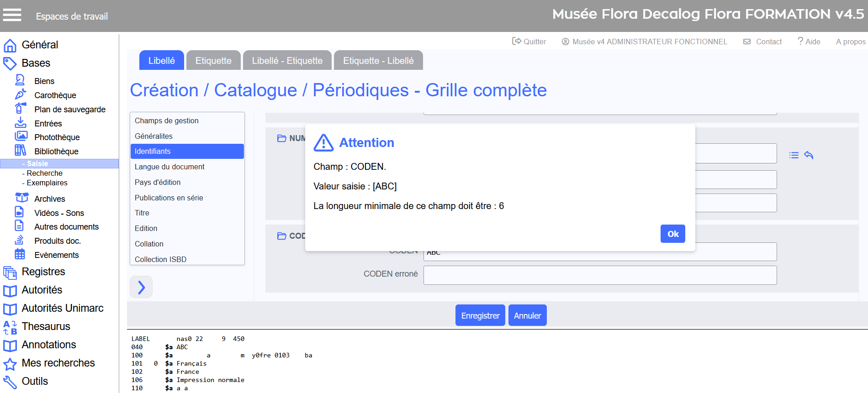Click the CODEN erroné input field
The width and height of the screenshot is (868, 393).
tap(599, 275)
